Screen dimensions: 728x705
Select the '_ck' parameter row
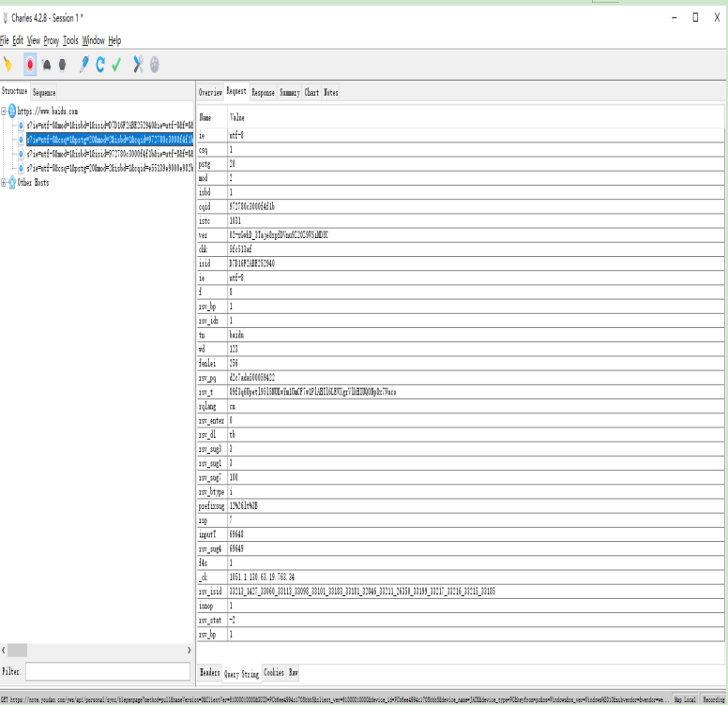click(461, 577)
